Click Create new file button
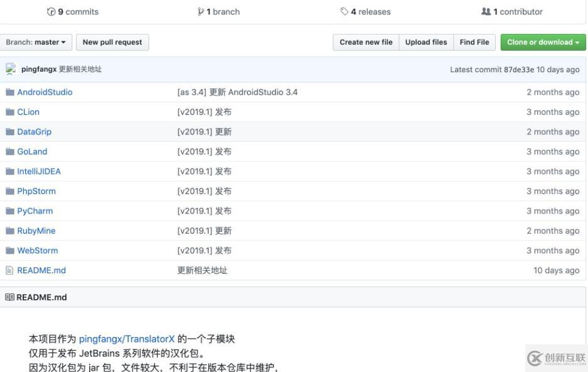The image size is (588, 372). 366,42
